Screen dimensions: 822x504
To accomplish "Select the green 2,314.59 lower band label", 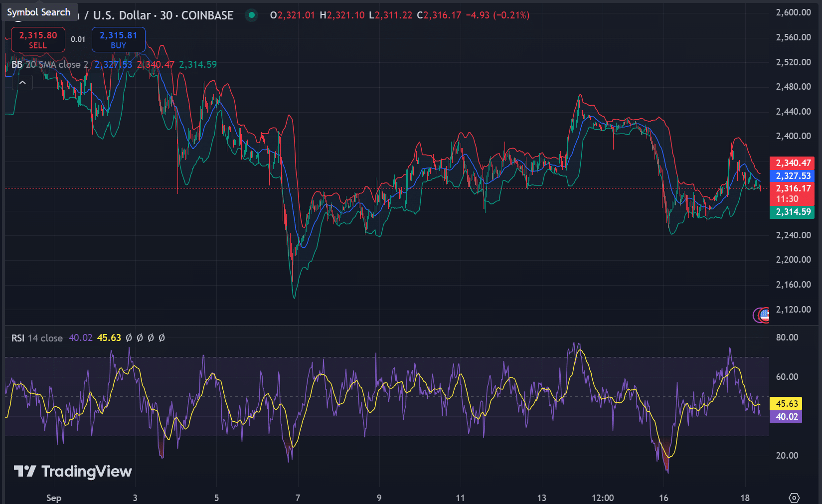I will (x=793, y=212).
